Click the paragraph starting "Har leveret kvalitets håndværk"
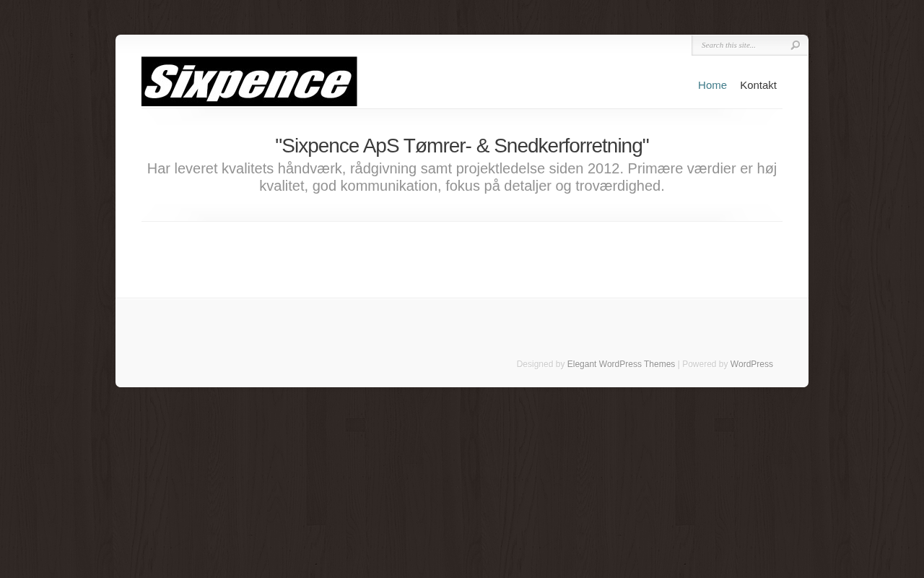This screenshot has height=578, width=924. pyautogui.click(x=462, y=177)
